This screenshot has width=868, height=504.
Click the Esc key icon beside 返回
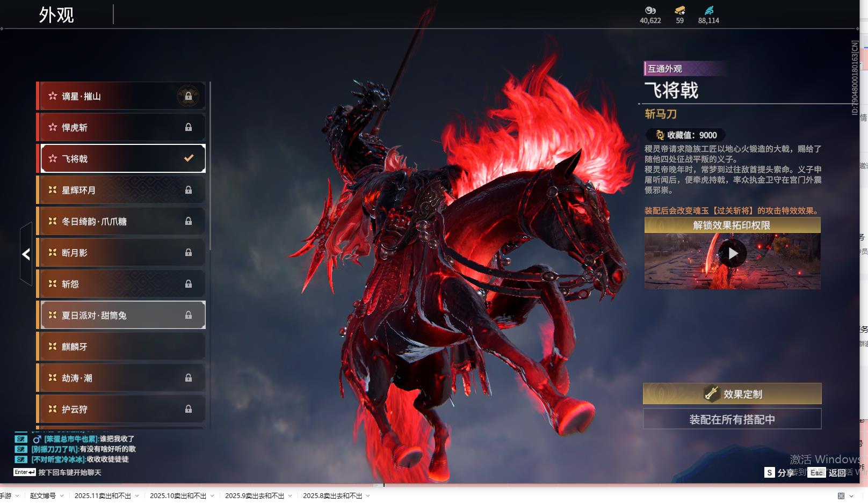[816, 472]
